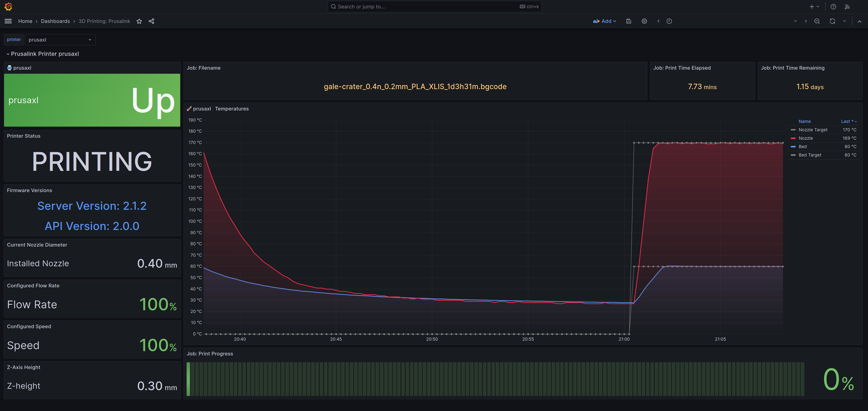
Task: Open the news feed icon
Action: (847, 7)
